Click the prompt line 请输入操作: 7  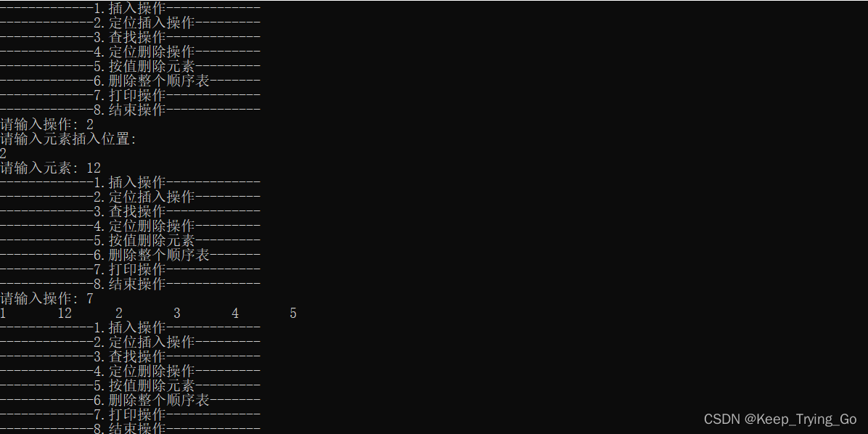[x=46, y=298]
